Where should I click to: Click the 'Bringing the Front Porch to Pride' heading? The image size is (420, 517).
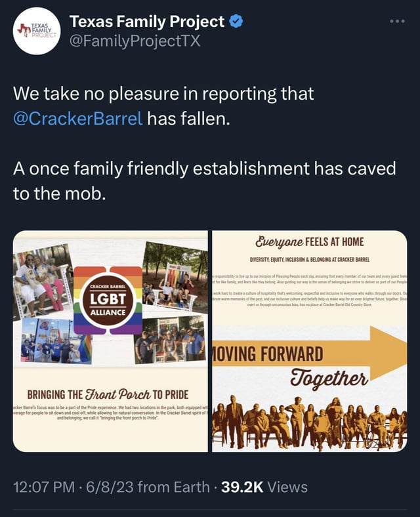click(x=108, y=395)
